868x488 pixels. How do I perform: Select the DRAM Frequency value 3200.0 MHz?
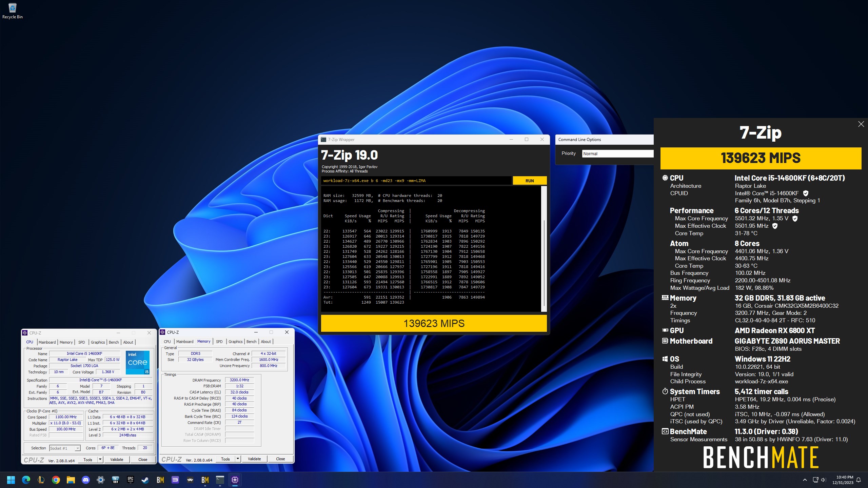tap(239, 380)
